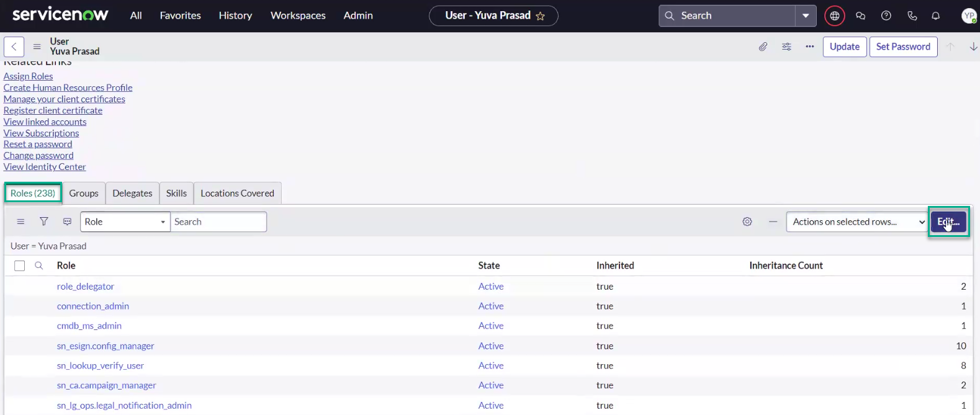This screenshot has width=980, height=415.
Task: Open the help question mark icon
Action: [x=886, y=16]
